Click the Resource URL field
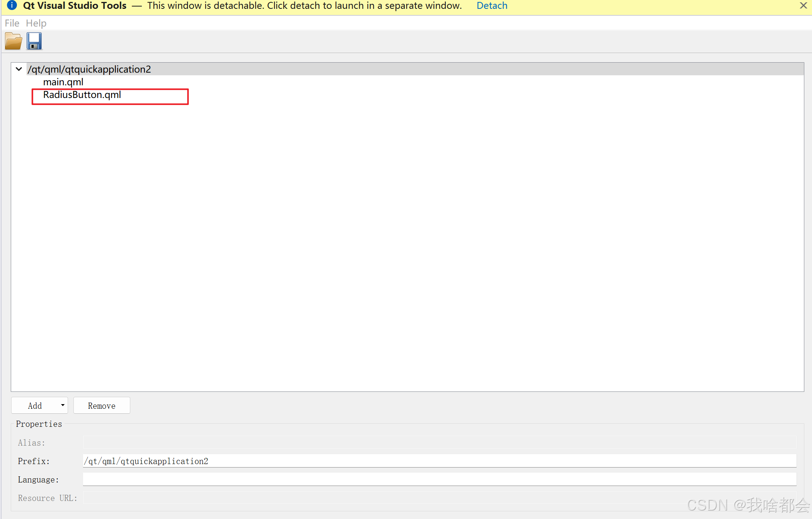The height and width of the screenshot is (519, 812). click(440, 498)
